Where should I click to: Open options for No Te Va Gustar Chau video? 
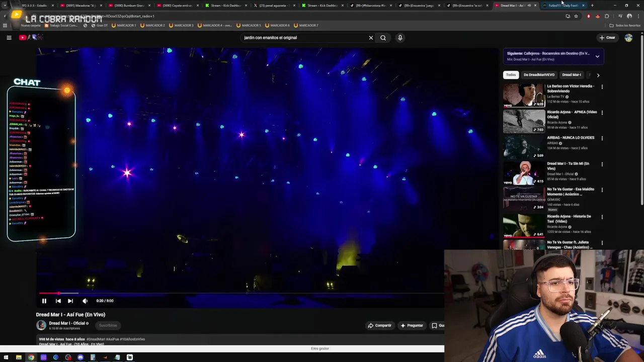point(602,243)
